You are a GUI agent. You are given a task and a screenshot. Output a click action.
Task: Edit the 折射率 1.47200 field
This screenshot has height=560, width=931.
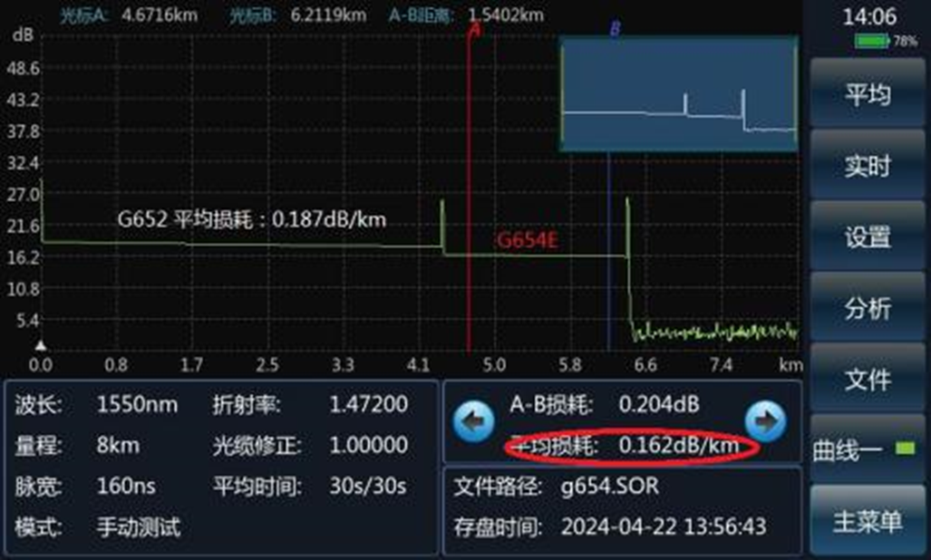(x=369, y=404)
